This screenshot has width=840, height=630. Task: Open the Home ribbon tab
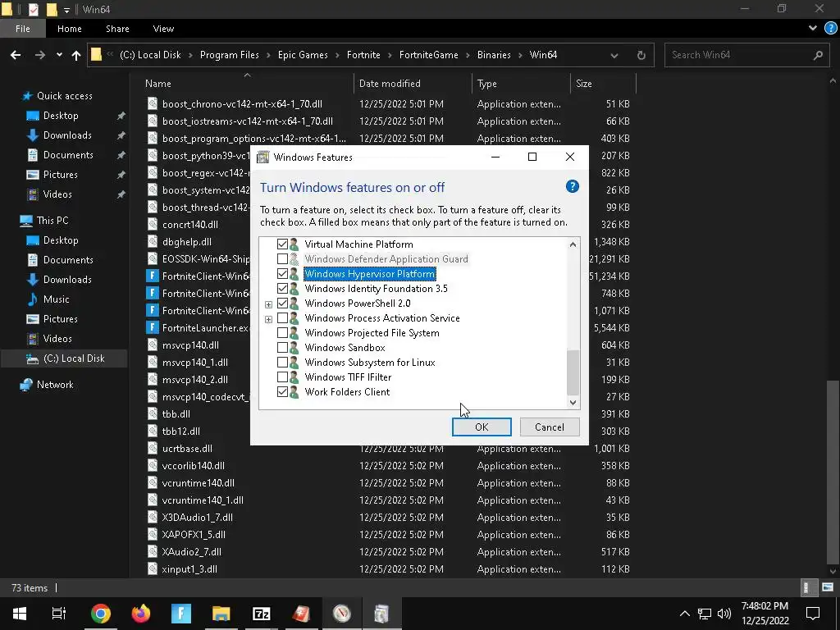pos(70,29)
